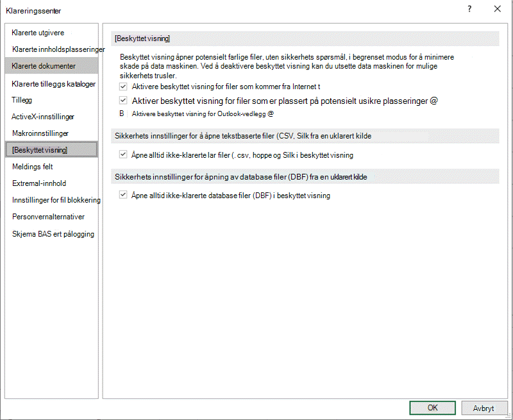Confirm with the OK button
Screen dimensions: 513x420
(x=432, y=408)
